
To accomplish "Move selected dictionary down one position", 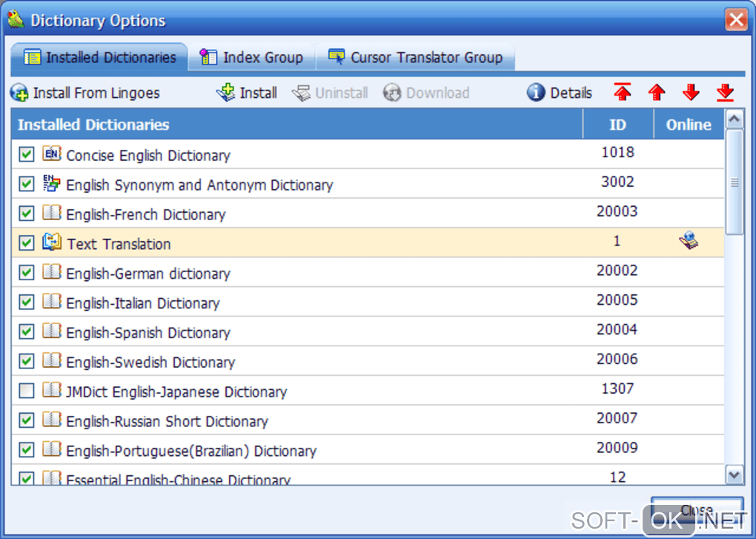I will 691,92.
